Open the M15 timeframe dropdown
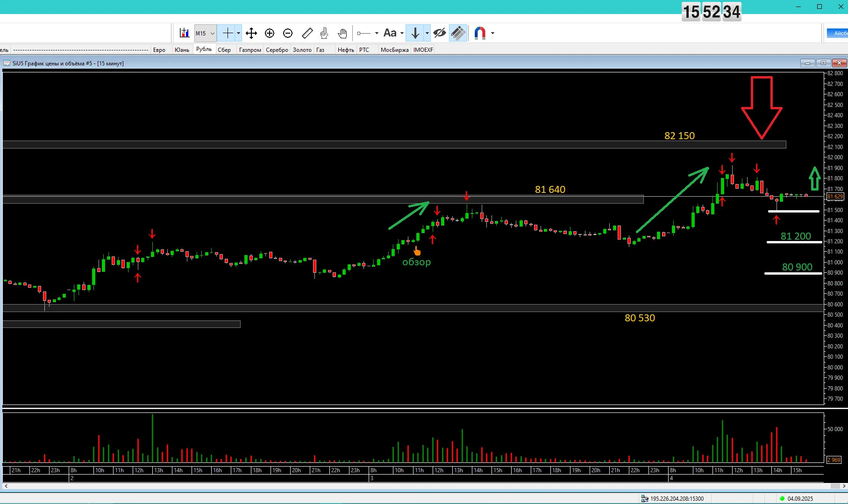 205,33
